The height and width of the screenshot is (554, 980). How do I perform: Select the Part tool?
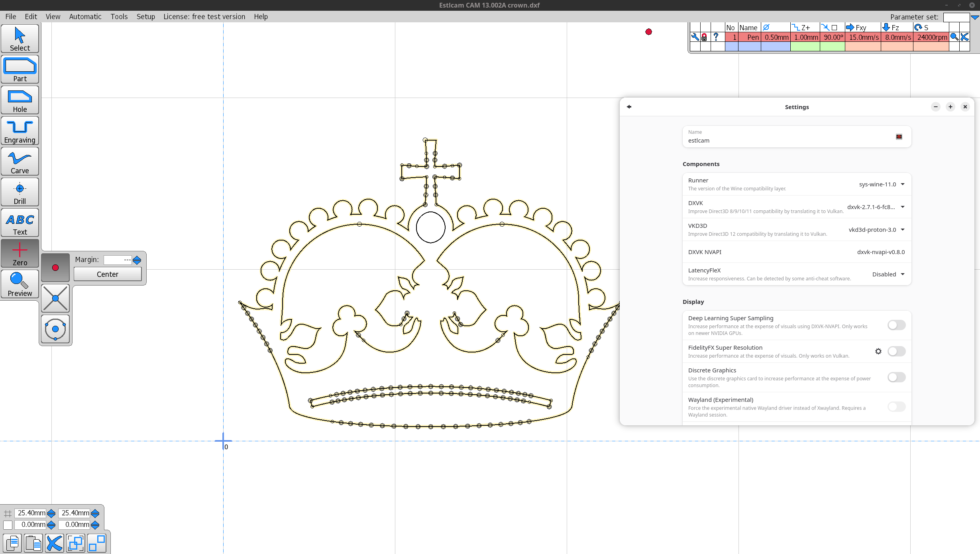(x=20, y=69)
